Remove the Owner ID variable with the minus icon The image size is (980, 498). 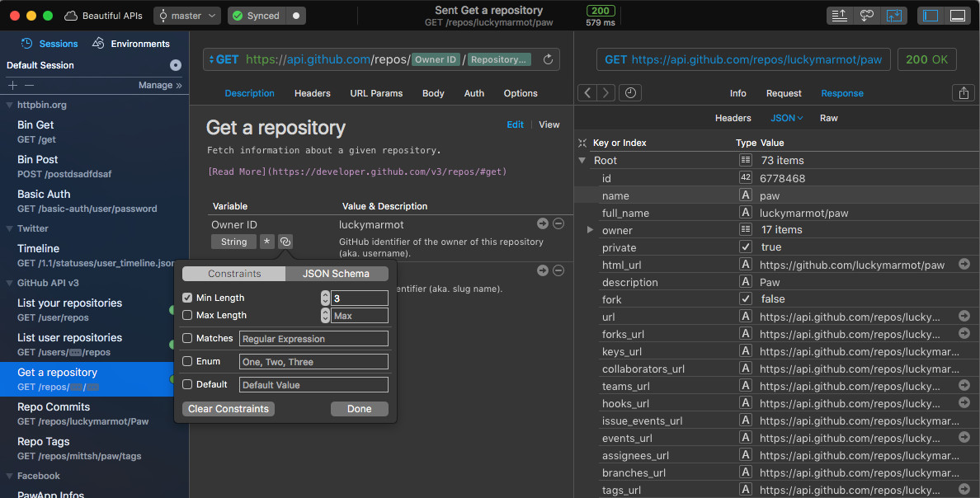558,223
